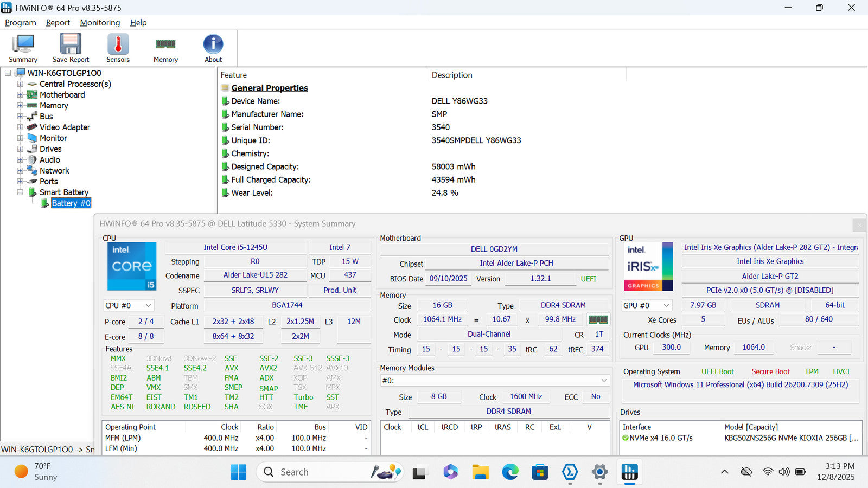Click the Intel Core i5 logo image
The image size is (868, 488).
coord(132,266)
